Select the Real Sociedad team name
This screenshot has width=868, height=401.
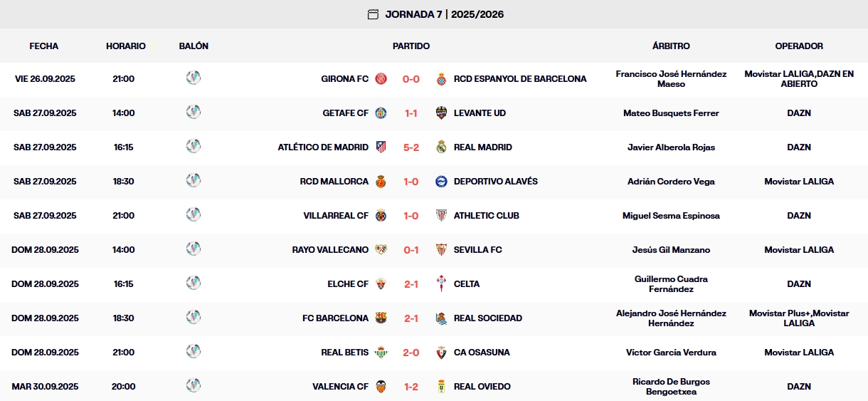pyautogui.click(x=488, y=318)
